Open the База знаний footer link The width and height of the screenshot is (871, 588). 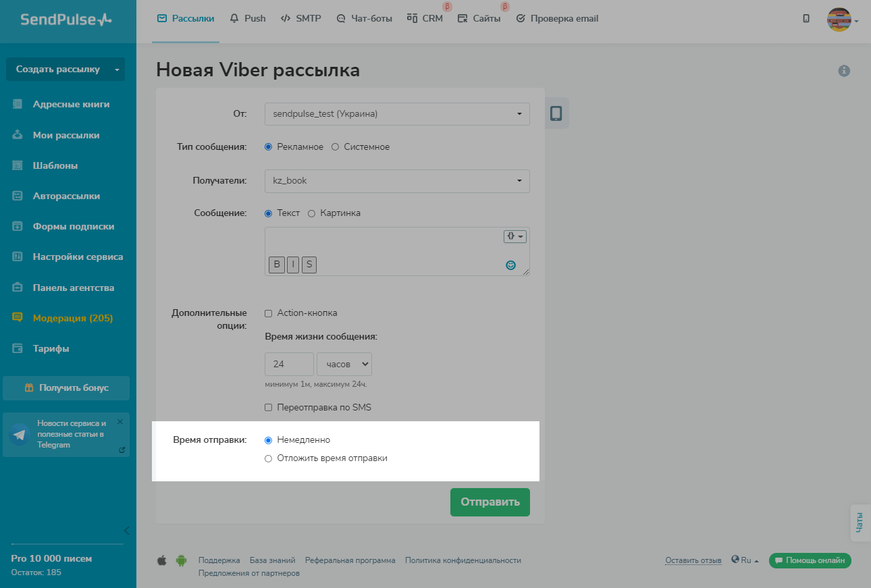(273, 560)
